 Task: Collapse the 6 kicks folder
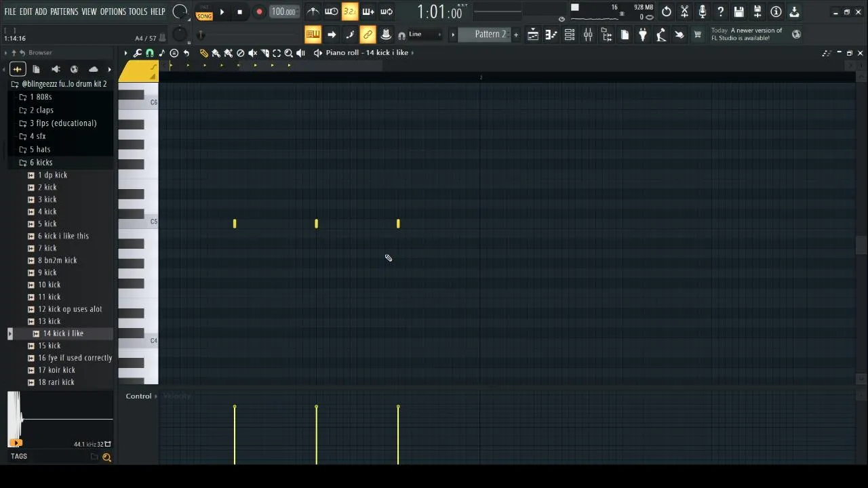(x=41, y=163)
